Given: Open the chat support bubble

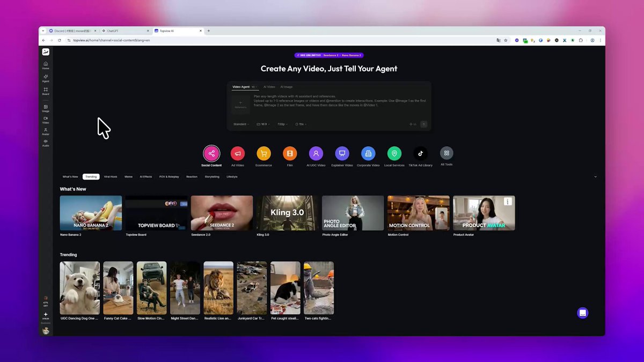Looking at the screenshot, I should pos(583,313).
